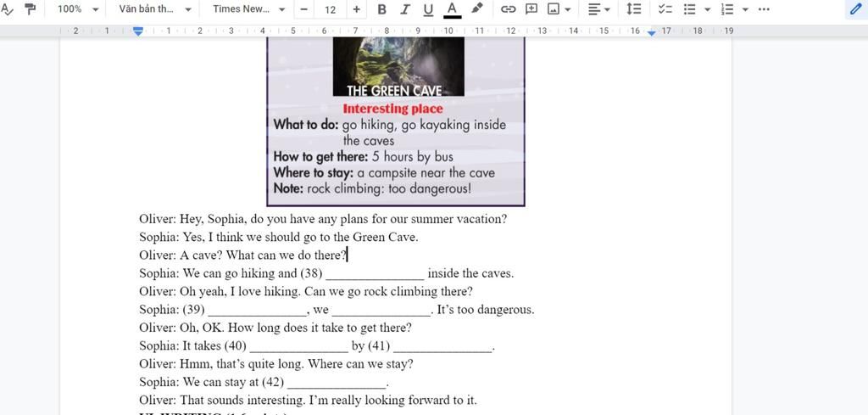Click the red text 'Interesting place'
The height and width of the screenshot is (415, 868).
click(x=392, y=109)
